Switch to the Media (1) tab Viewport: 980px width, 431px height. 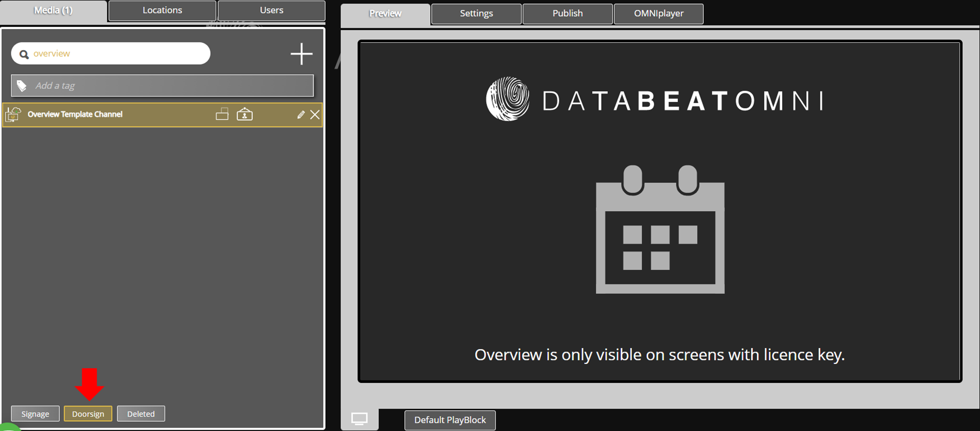click(x=53, y=10)
